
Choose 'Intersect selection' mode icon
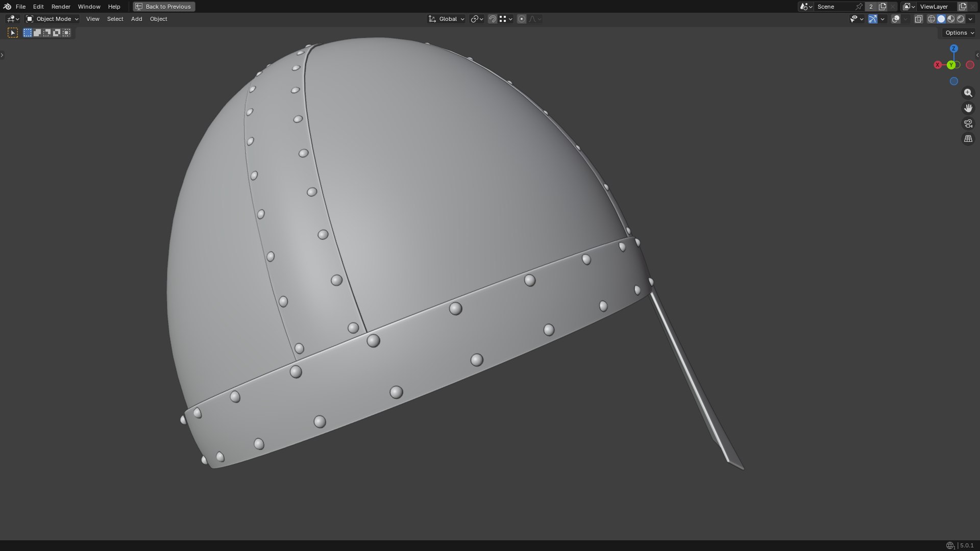[x=66, y=33]
